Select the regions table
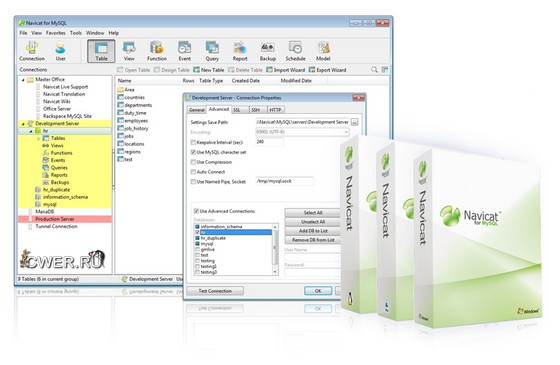 129,152
